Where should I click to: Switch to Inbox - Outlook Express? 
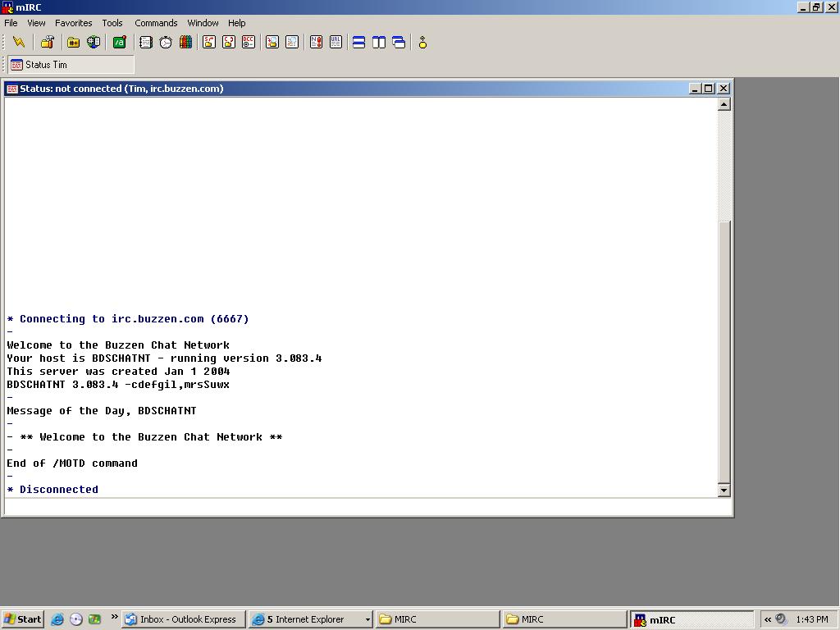click(183, 619)
